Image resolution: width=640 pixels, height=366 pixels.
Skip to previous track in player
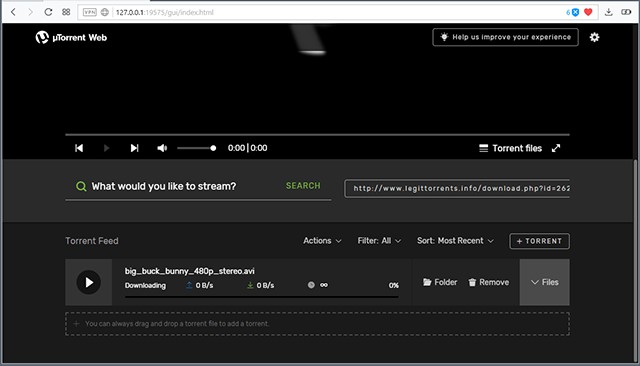(x=79, y=148)
